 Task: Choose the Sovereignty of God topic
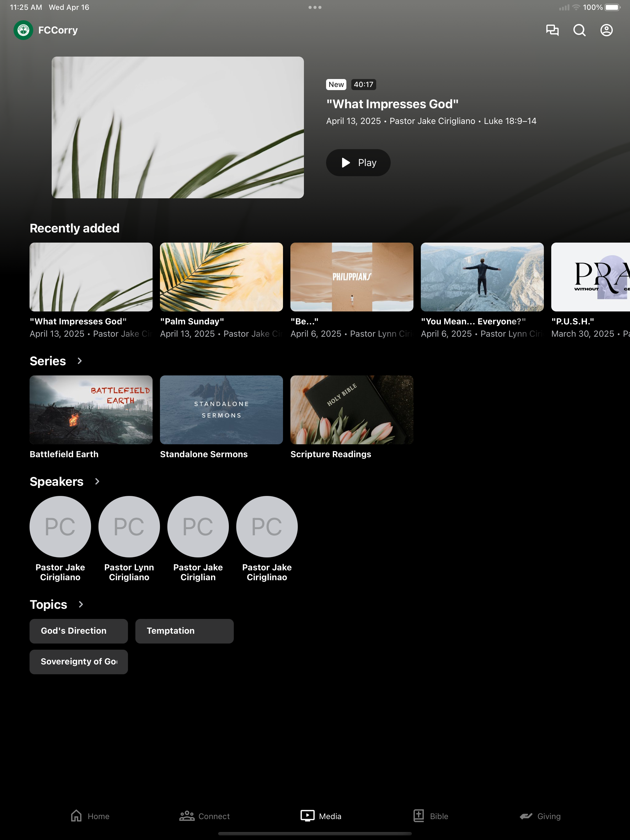(79, 662)
